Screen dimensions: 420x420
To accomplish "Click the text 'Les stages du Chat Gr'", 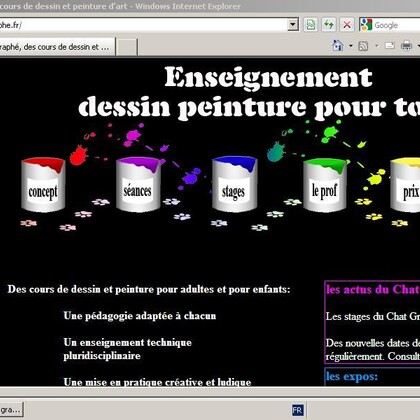I will click(x=373, y=316).
